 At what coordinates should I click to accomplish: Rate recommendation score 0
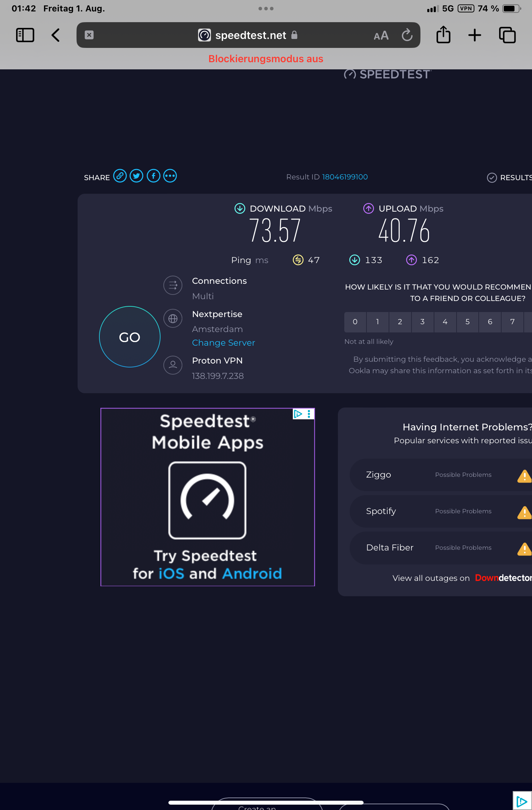pyautogui.click(x=355, y=322)
